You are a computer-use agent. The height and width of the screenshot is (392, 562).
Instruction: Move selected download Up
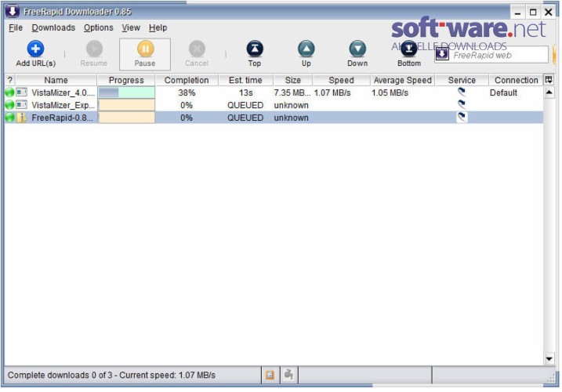coord(306,54)
